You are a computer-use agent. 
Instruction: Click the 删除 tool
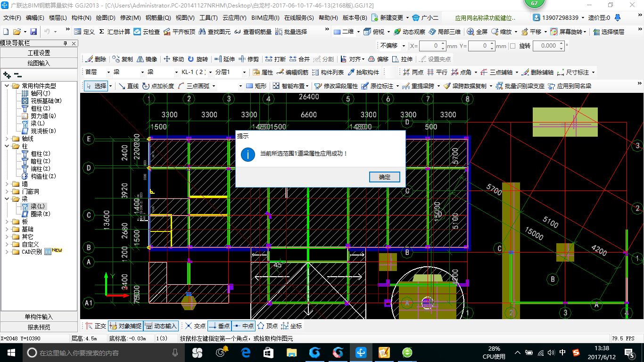[x=96, y=59]
